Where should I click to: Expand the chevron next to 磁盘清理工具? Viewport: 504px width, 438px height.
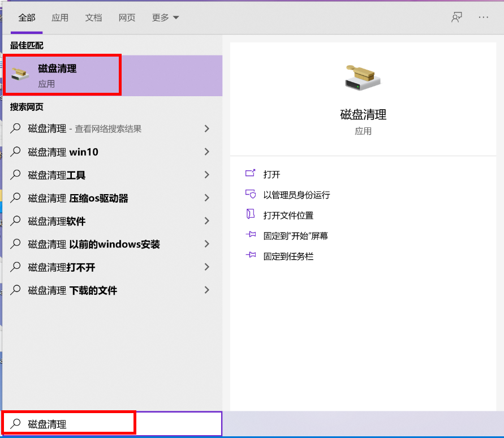206,175
